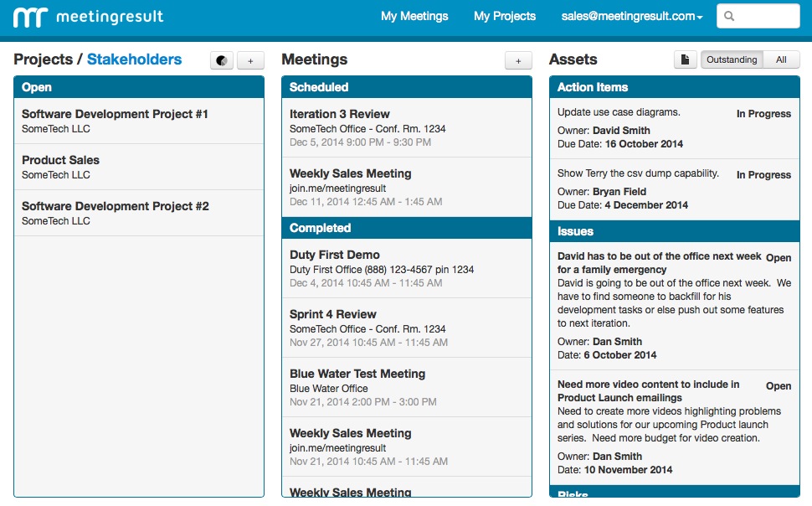Open Software Development Project #1
This screenshot has width=812, height=506.
(x=139, y=121)
